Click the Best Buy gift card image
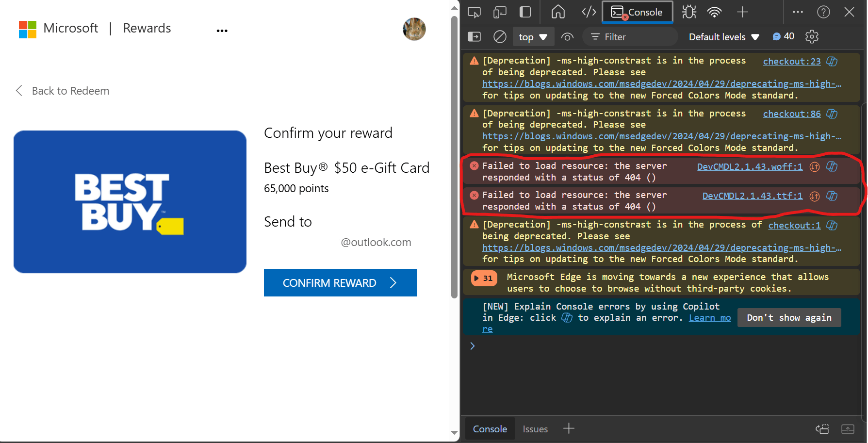Image resolution: width=868 pixels, height=443 pixels. [130, 202]
